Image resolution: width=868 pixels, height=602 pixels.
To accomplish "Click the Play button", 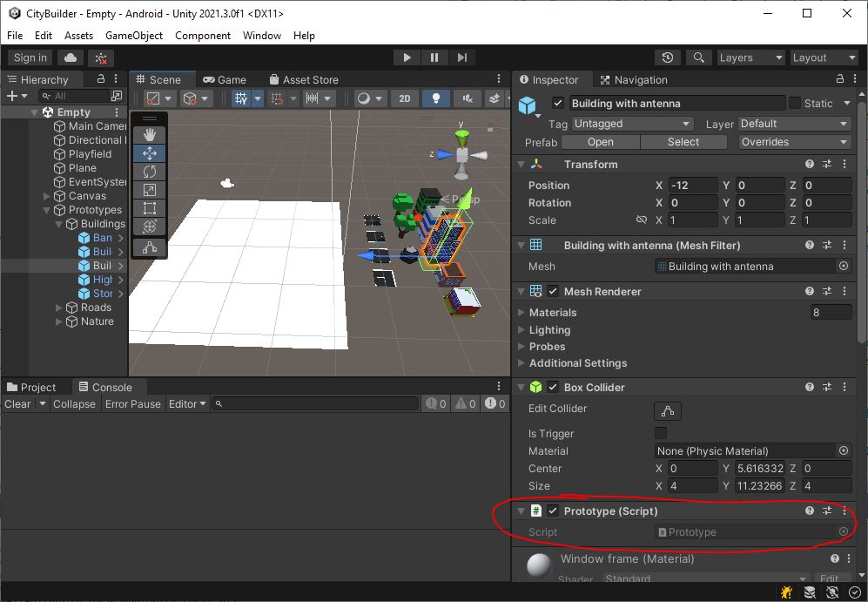I will [407, 57].
